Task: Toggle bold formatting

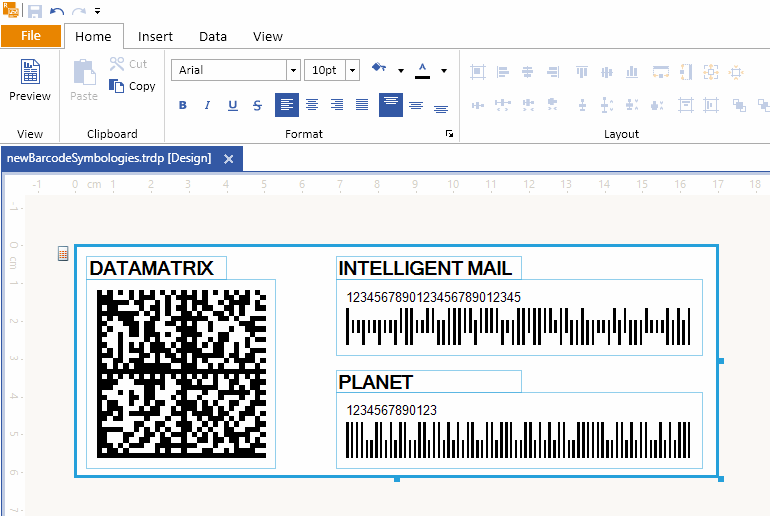Action: click(183, 105)
